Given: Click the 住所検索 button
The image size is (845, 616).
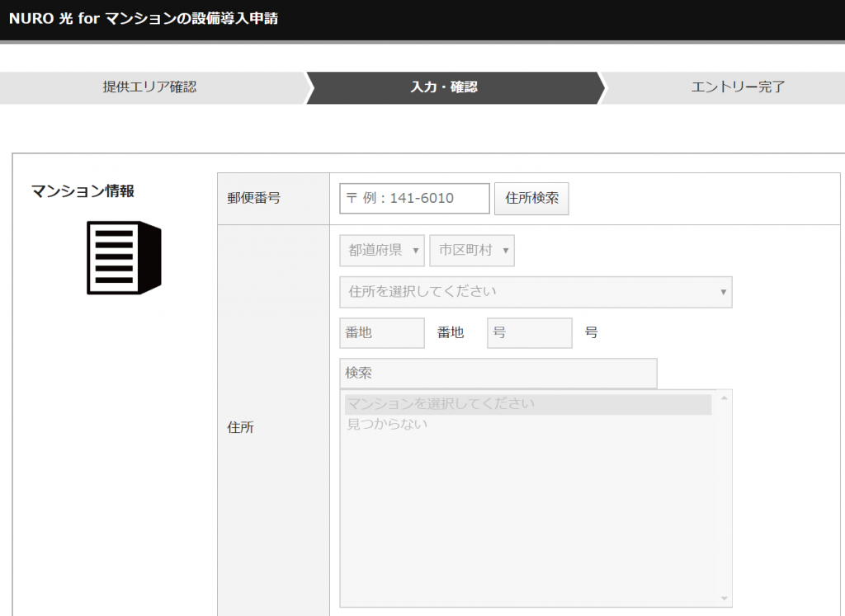Looking at the screenshot, I should coord(531,198).
